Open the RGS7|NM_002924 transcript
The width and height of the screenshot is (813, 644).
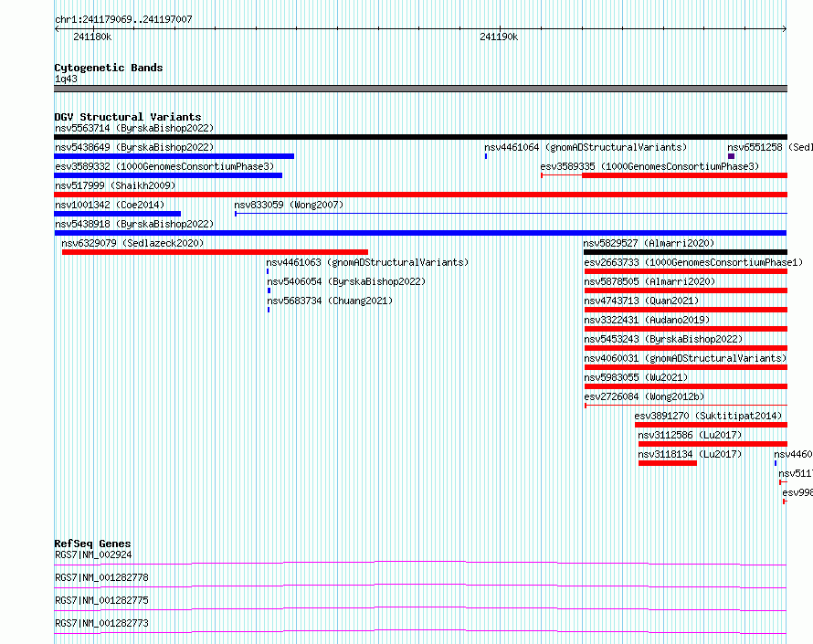pos(93,554)
